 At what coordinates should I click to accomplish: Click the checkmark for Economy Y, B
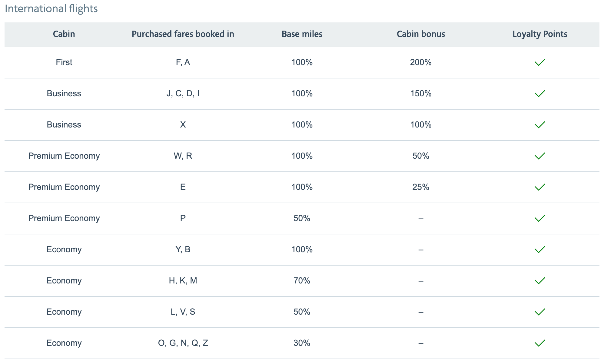[540, 250]
